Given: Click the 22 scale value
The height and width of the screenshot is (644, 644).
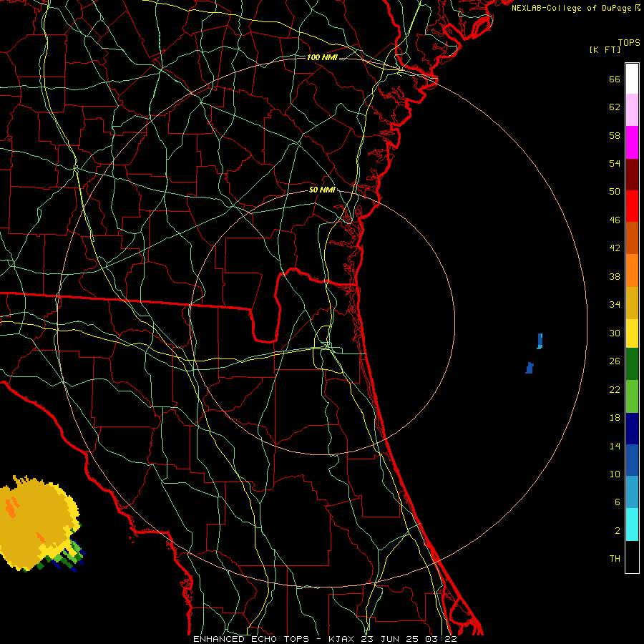Looking at the screenshot, I should coord(615,390).
